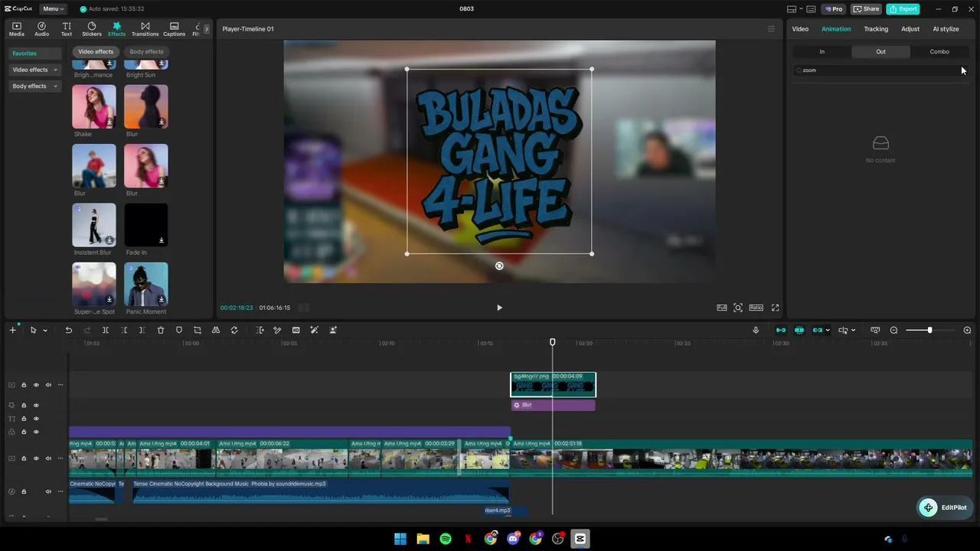Mute the main video track

pyautogui.click(x=48, y=458)
